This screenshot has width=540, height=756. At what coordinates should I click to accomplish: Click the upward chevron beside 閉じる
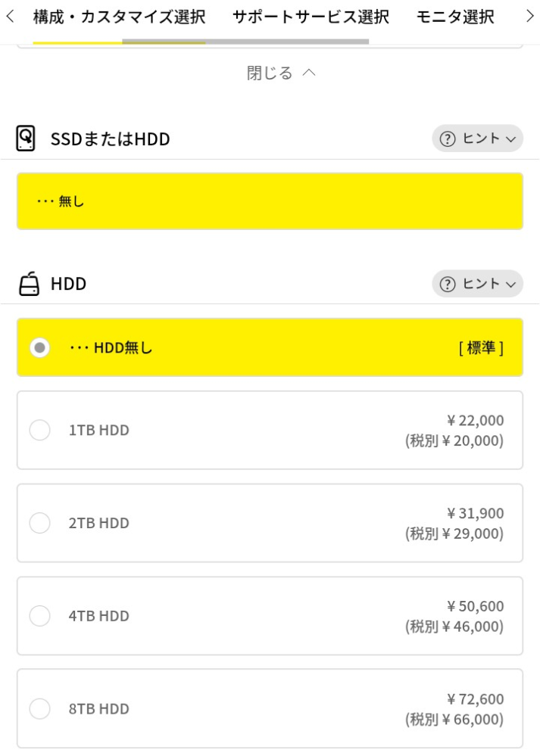click(x=309, y=73)
